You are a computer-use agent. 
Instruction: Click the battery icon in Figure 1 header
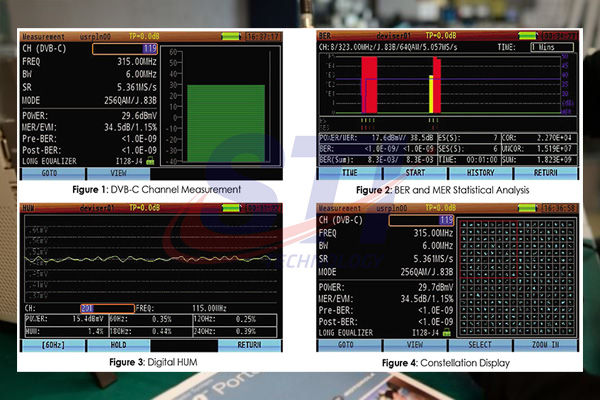[230, 36]
